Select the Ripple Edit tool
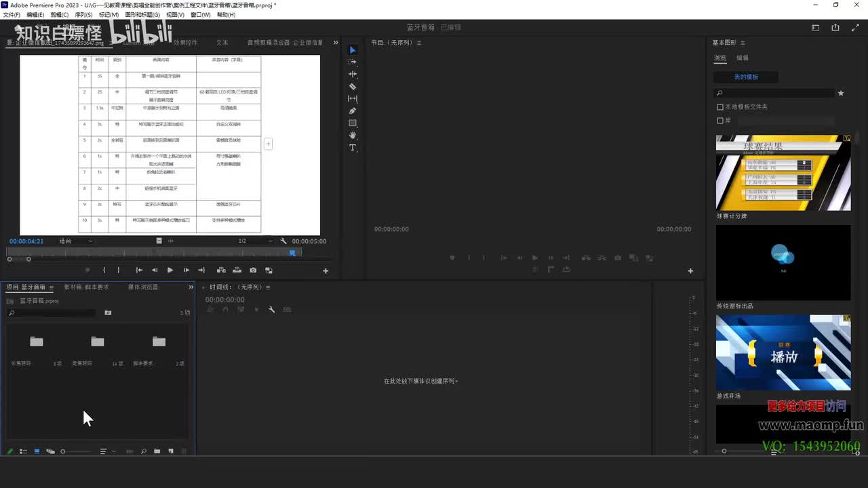Screen dimensions: 868x488 click(353, 74)
